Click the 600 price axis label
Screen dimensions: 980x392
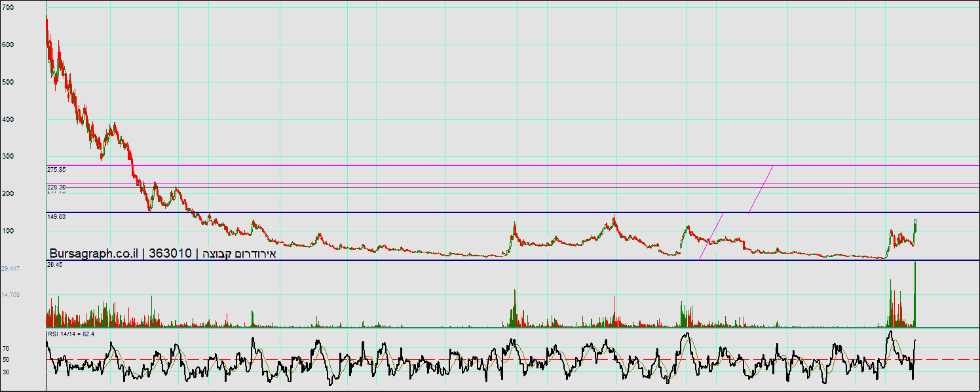coord(7,45)
